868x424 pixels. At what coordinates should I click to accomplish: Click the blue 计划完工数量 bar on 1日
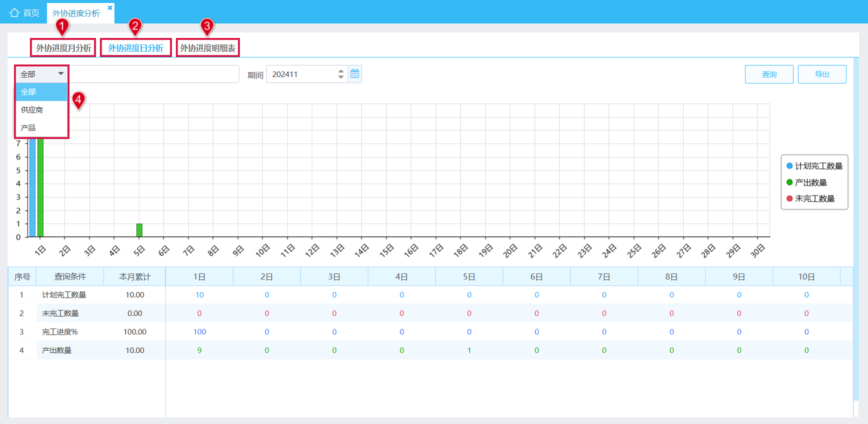coord(32,187)
